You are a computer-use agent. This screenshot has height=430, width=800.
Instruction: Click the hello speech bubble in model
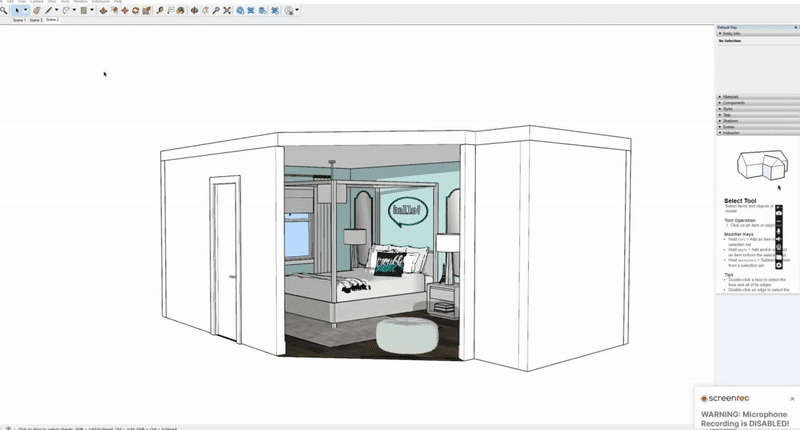[405, 211]
